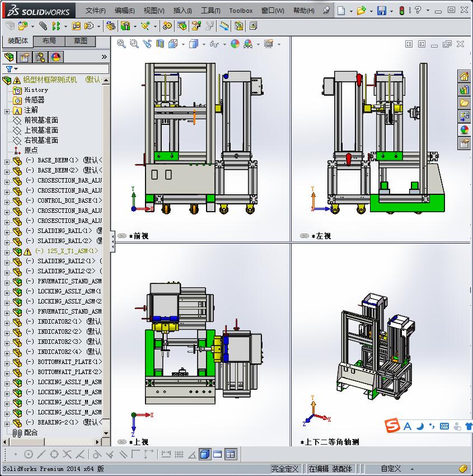Viewport: 473px width, 476px height.
Task: Toggle the link views icon beside 上视
Action: pyautogui.click(x=121, y=442)
